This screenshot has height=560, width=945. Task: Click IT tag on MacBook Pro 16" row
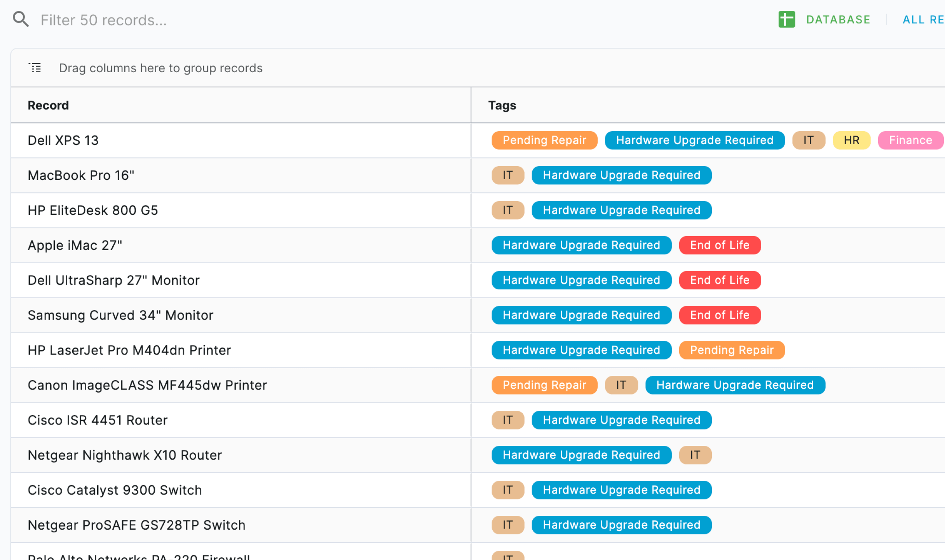[508, 175]
